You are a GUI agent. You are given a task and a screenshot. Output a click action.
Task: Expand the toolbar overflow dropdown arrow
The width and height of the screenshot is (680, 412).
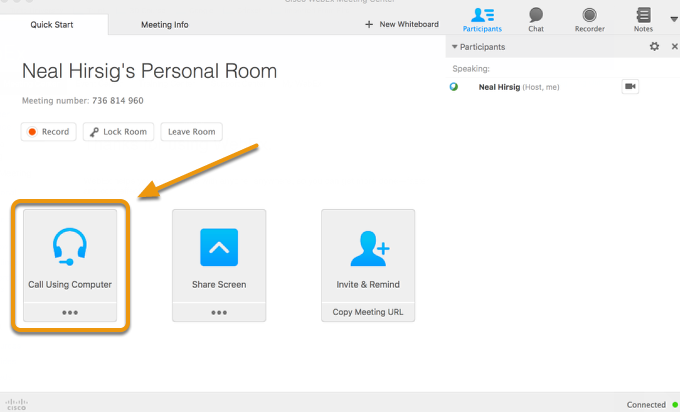click(674, 19)
